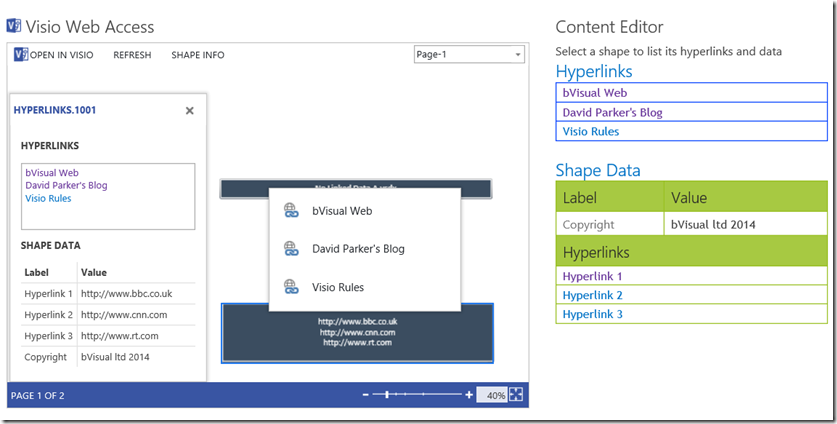Choose David Parker's Blog from popup menu

[x=358, y=249]
